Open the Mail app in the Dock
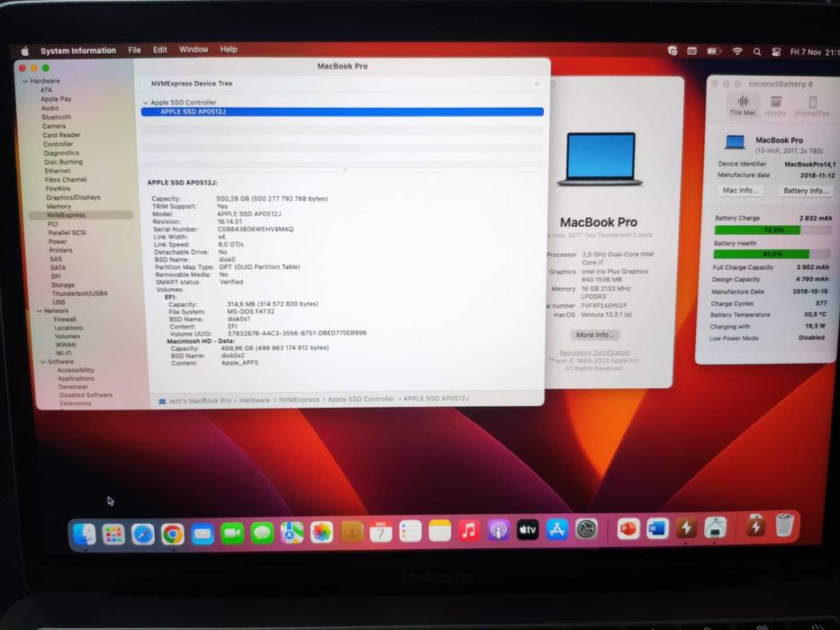The width and height of the screenshot is (840, 630). point(203,534)
